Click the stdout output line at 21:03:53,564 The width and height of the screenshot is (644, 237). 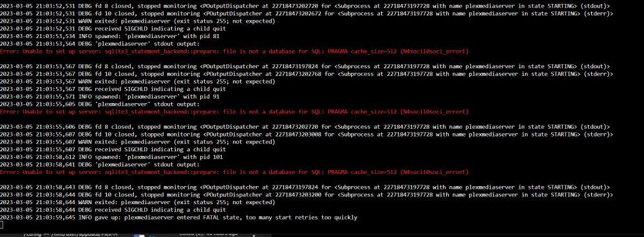100,44
